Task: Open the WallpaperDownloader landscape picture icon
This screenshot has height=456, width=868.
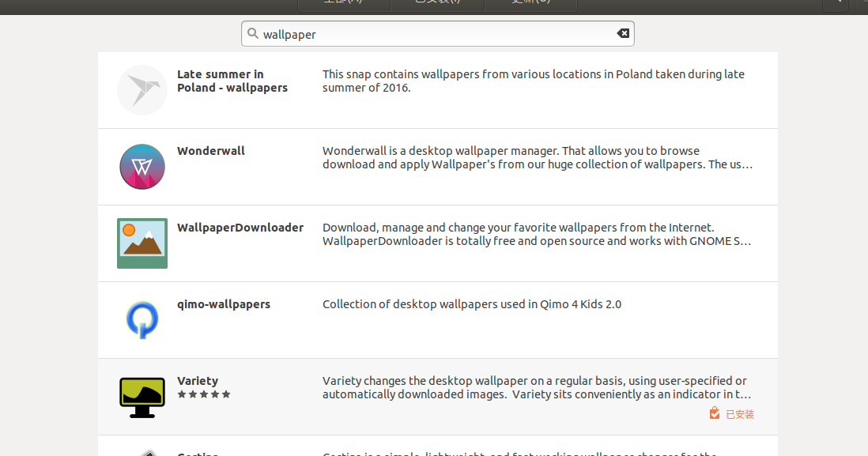Action: pos(142,243)
